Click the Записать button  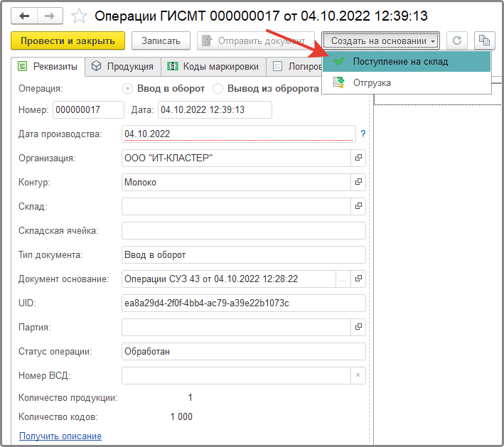click(161, 41)
